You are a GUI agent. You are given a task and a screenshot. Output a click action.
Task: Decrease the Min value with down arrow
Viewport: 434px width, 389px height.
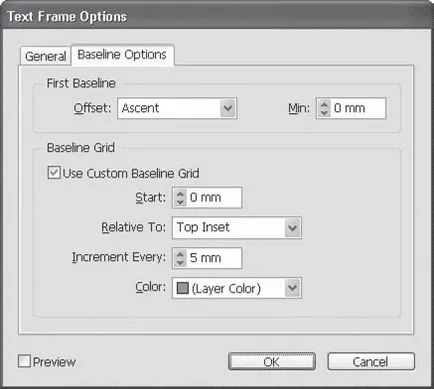(x=324, y=112)
